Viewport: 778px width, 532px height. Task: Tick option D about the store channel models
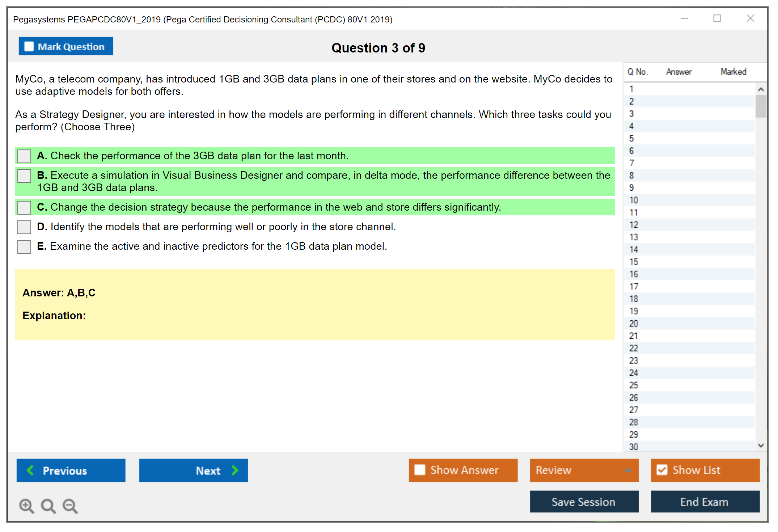coord(24,227)
